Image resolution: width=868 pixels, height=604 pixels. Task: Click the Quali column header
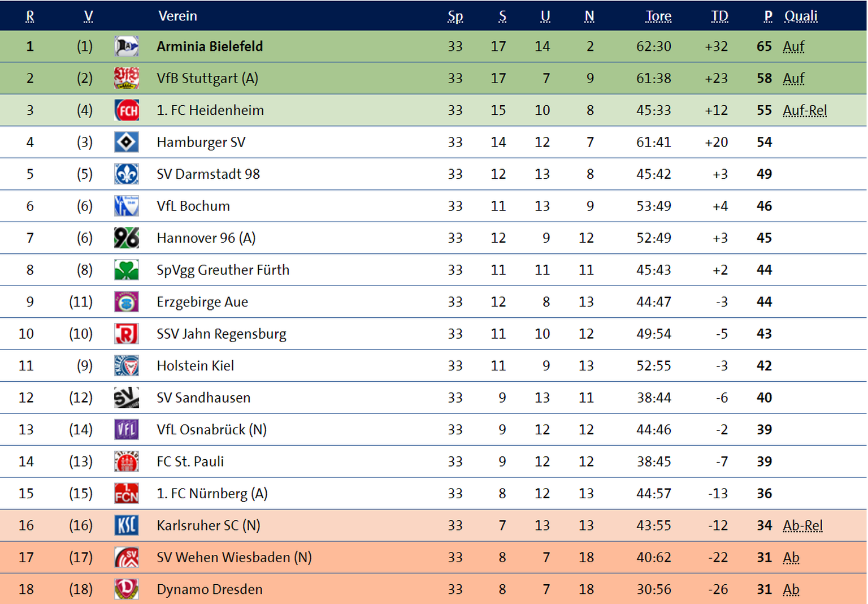click(801, 16)
